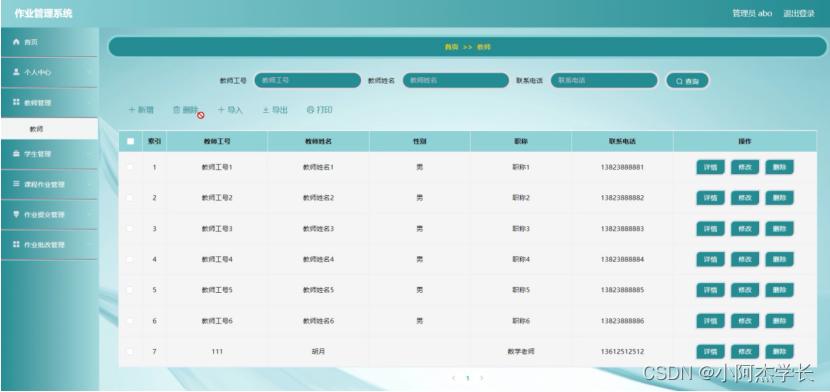Image resolution: width=830 pixels, height=392 pixels.
Task: Go to next page arrow
Action: 481,378
